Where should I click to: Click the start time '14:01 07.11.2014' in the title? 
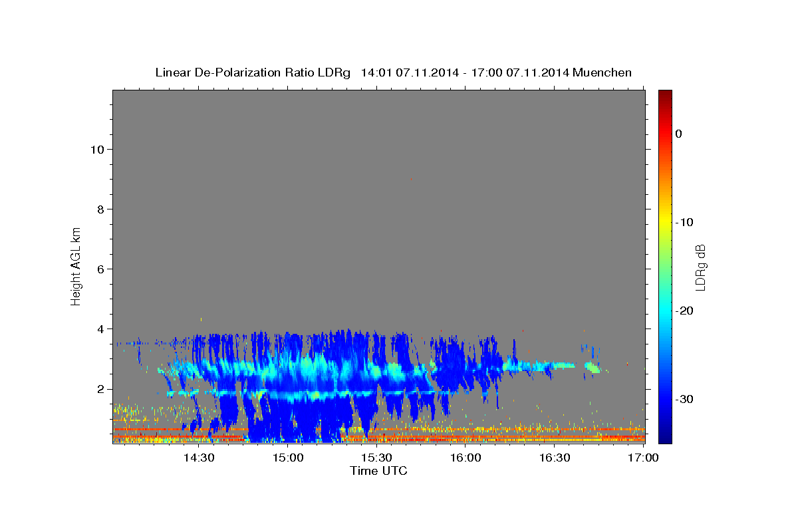[x=410, y=72]
